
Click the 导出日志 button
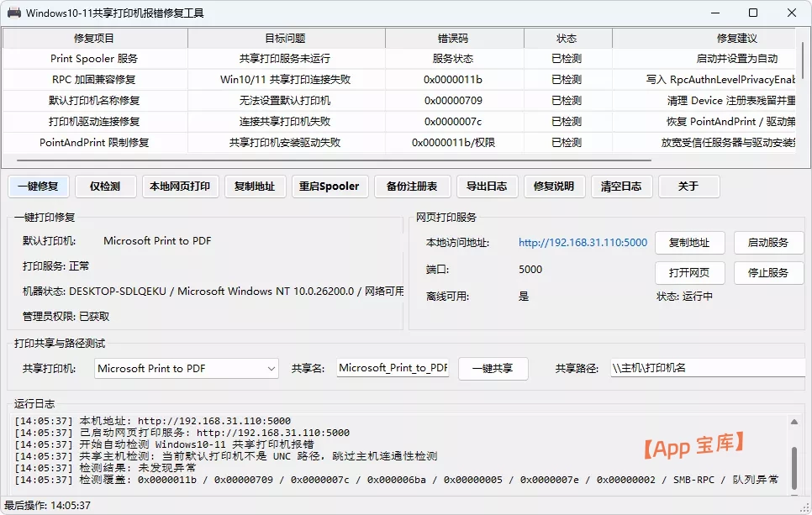(x=487, y=187)
